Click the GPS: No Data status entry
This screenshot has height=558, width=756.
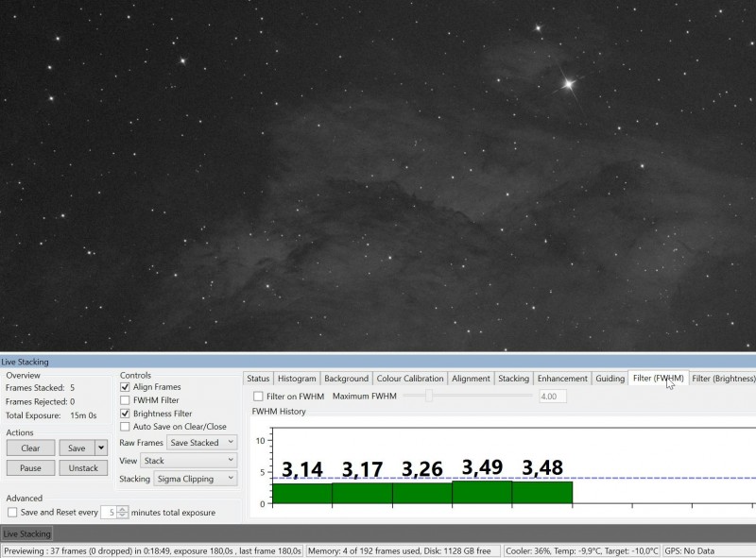690,550
